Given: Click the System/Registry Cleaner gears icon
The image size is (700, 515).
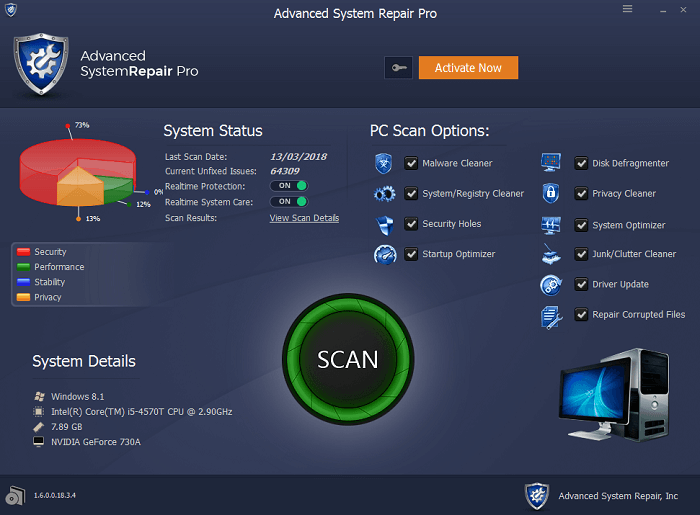Looking at the screenshot, I should [x=384, y=194].
